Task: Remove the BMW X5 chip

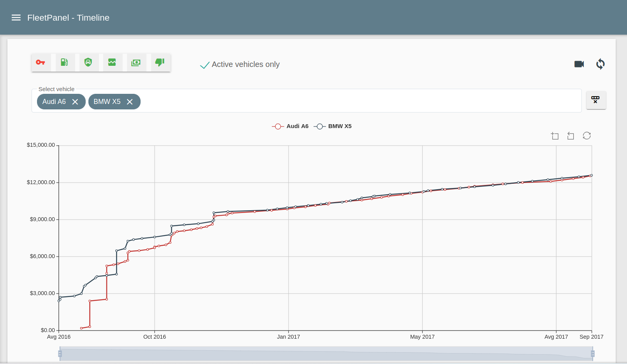Action: [130, 102]
